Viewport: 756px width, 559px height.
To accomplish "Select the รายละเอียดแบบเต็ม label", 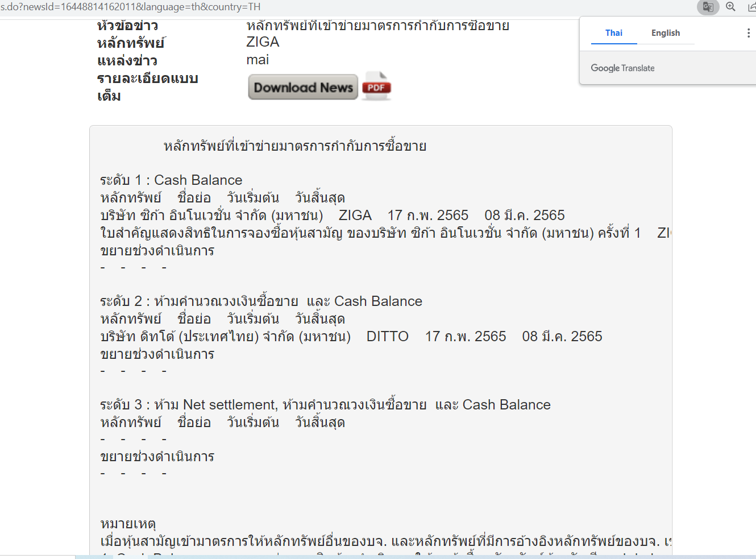I will tap(147, 87).
